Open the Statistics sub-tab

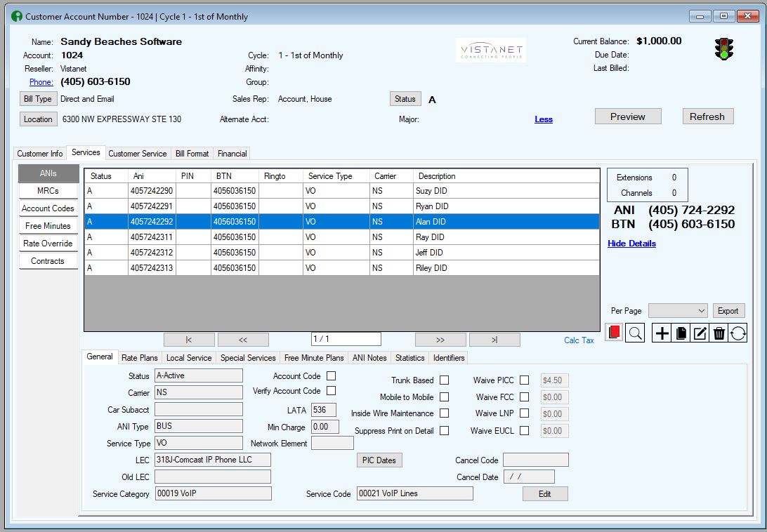(x=410, y=358)
